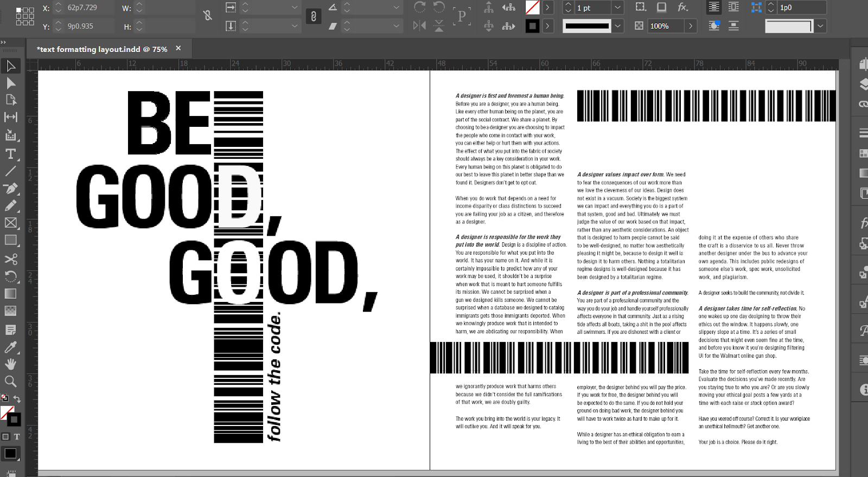Click the corner options icon

pyautogui.click(x=756, y=8)
